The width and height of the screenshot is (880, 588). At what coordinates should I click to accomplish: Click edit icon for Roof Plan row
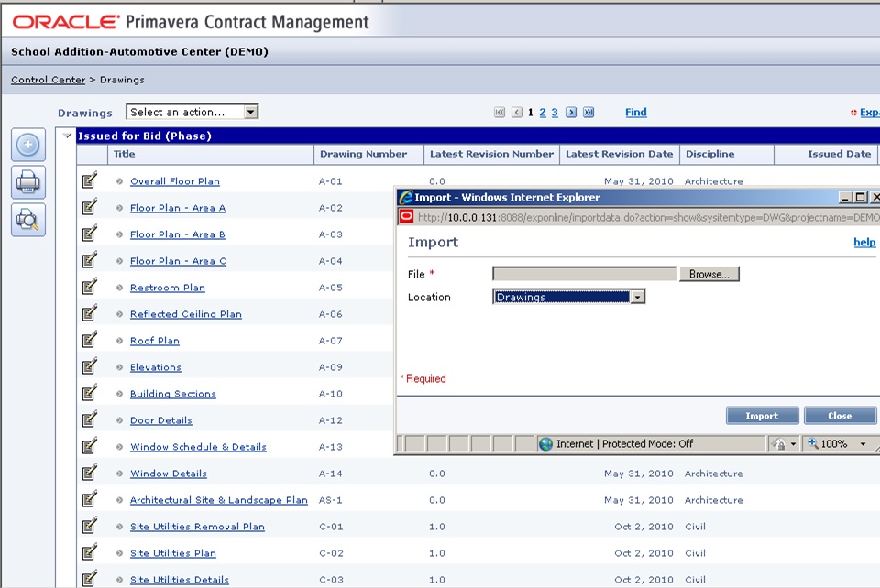(89, 340)
